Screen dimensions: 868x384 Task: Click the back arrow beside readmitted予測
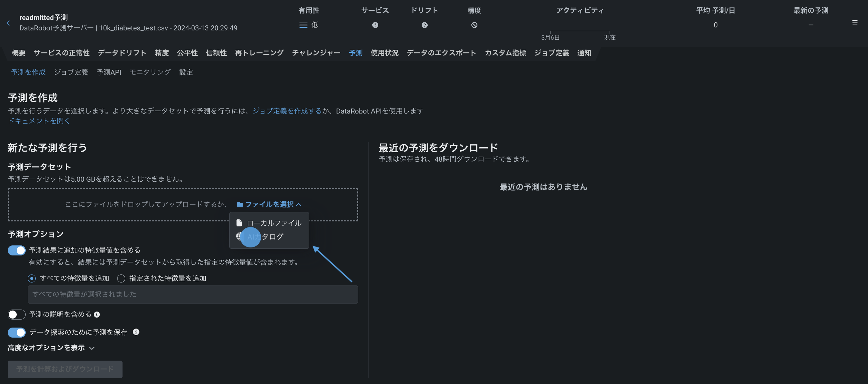(8, 23)
